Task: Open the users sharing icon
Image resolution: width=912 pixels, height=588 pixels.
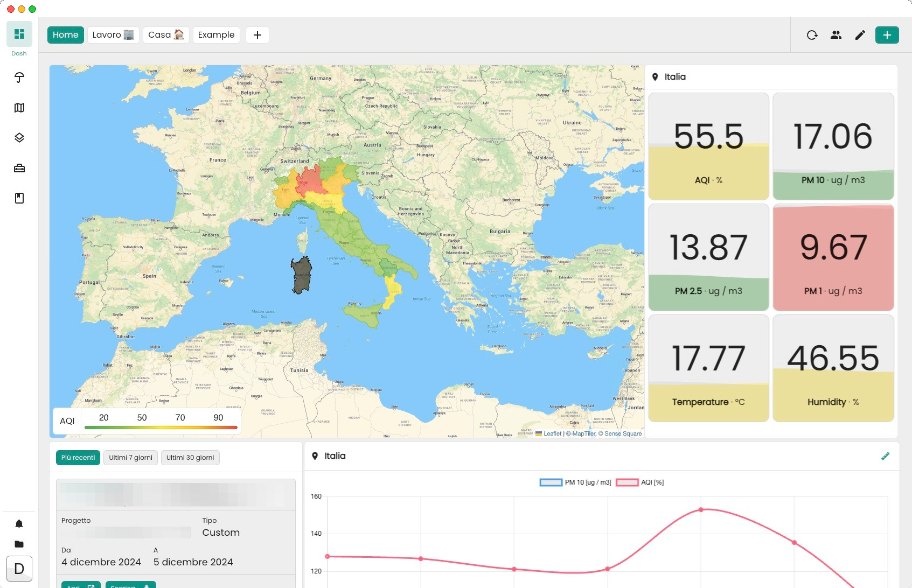Action: tap(836, 35)
